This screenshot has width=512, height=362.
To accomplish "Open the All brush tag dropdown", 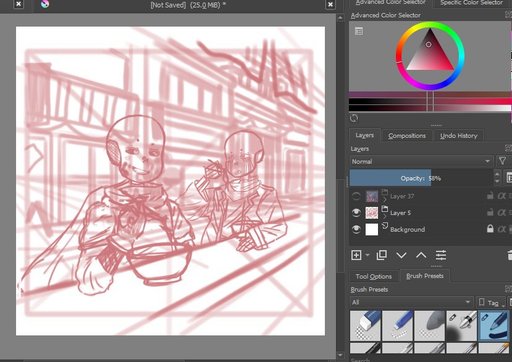I will (411, 302).
